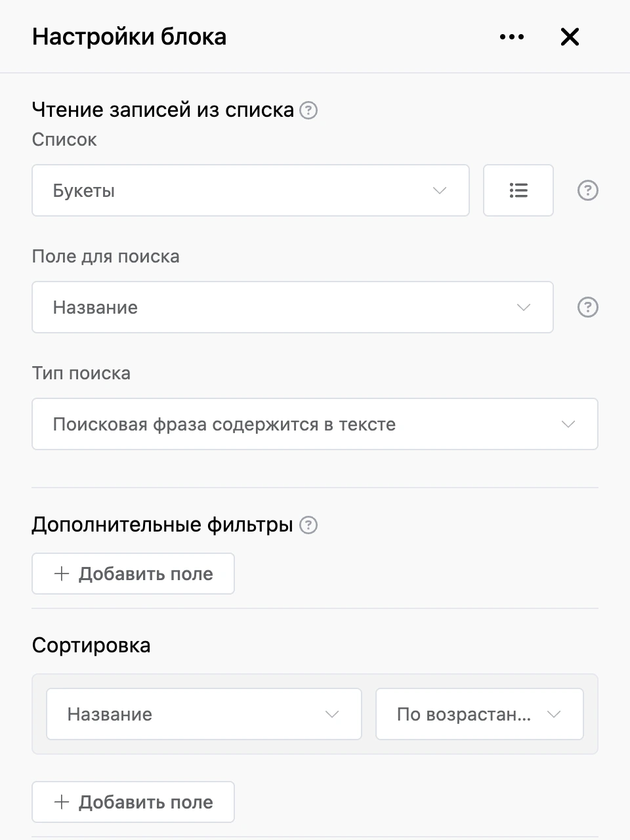Click the Поле для поиска label
The height and width of the screenshot is (840, 630).
click(106, 256)
